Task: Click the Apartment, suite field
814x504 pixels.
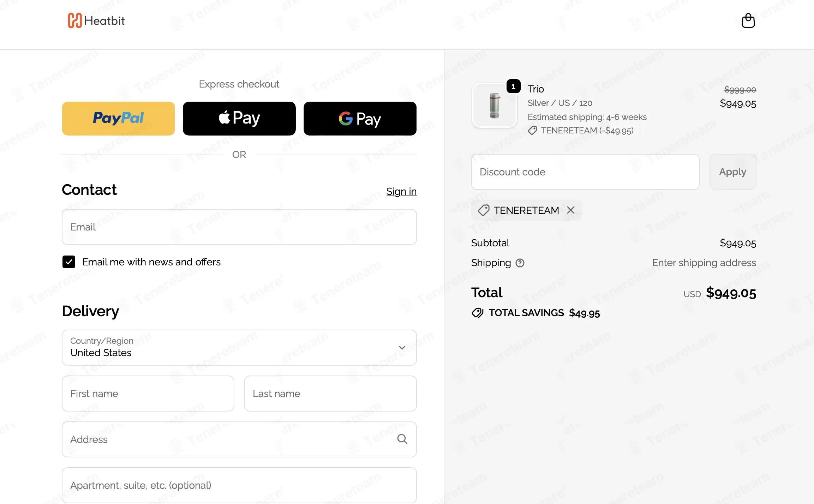Action: pyautogui.click(x=239, y=485)
